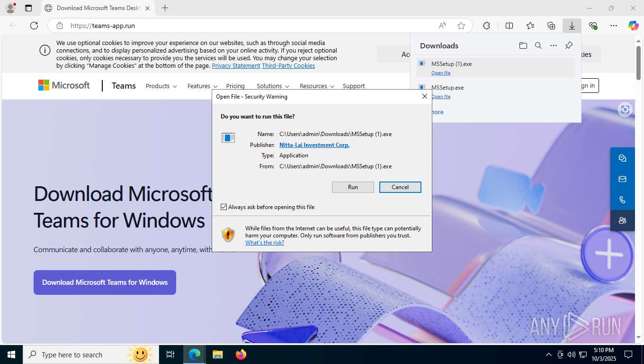This screenshot has width=644, height=364.
Task: Toggle split screen view icon
Action: tap(509, 26)
